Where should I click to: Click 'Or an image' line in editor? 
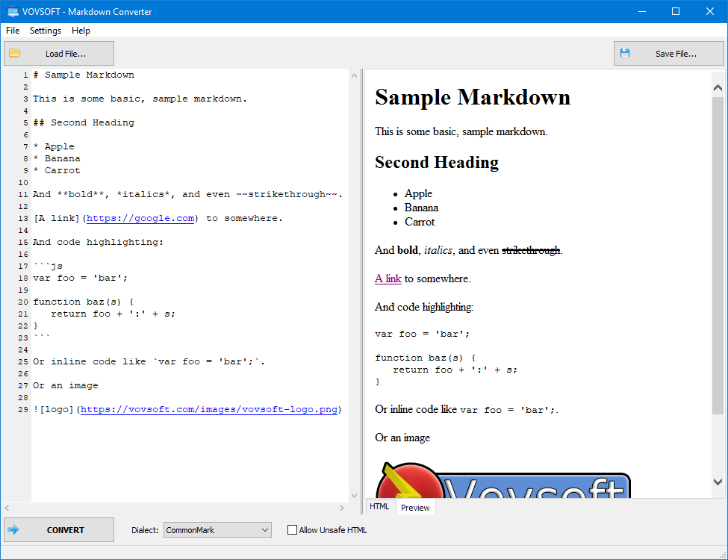pos(66,385)
